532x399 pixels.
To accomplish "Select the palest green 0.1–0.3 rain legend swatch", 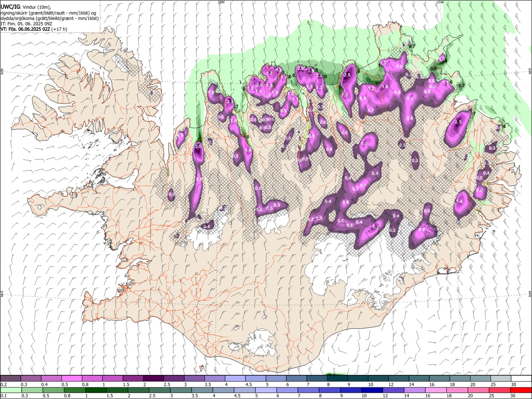I will click(10, 390).
